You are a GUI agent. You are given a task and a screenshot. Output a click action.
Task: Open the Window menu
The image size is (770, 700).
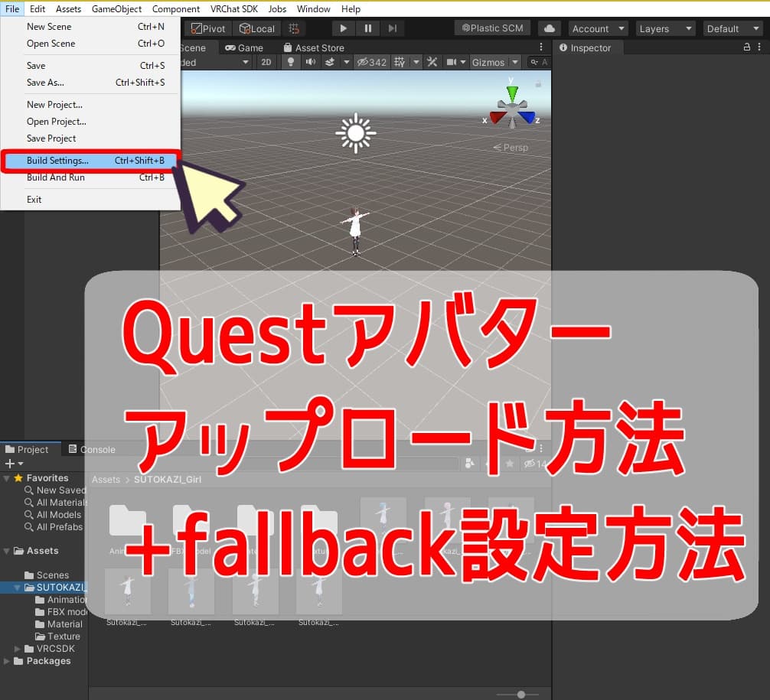[313, 9]
